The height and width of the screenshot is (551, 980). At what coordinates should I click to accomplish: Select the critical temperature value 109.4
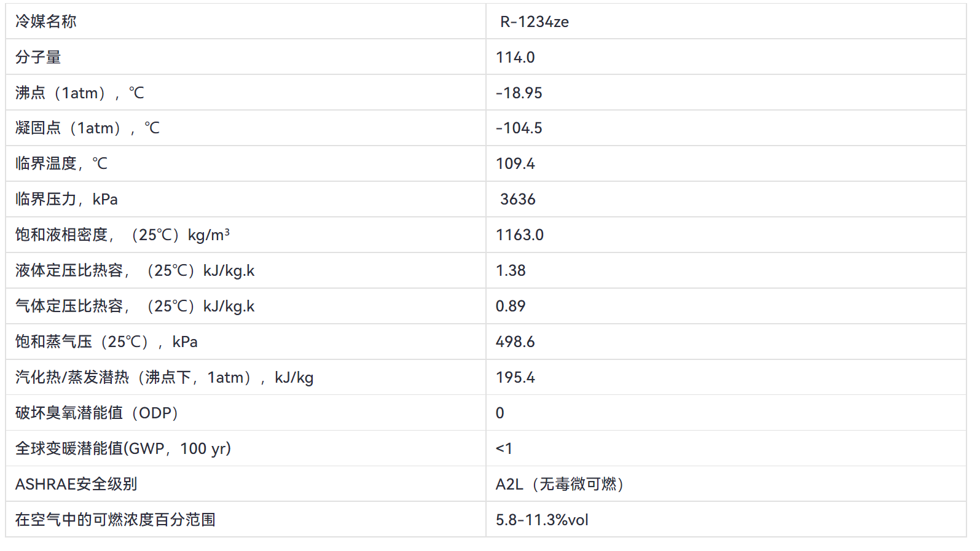coord(515,163)
